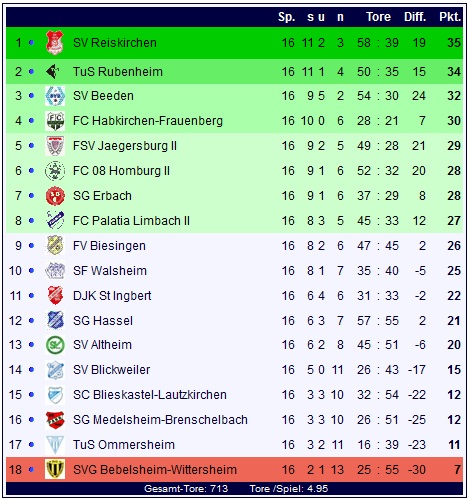The image size is (470, 500).
Task: Click the SV Beeden club crest
Action: 55,96
